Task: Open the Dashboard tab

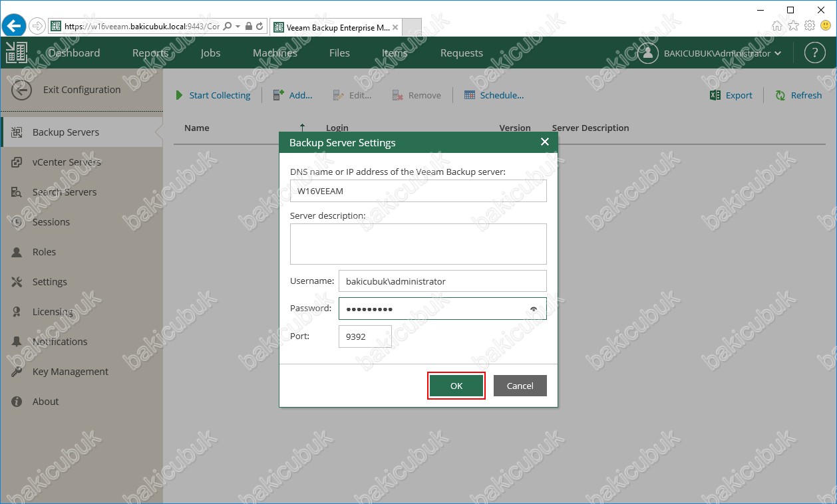Action: 74,53
